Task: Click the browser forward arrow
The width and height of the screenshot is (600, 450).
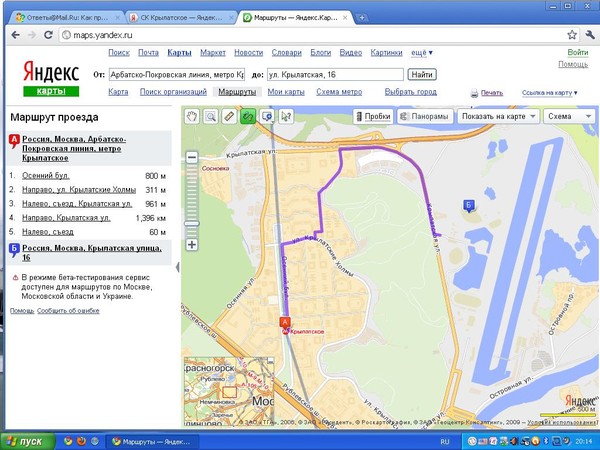Action: click(32, 35)
